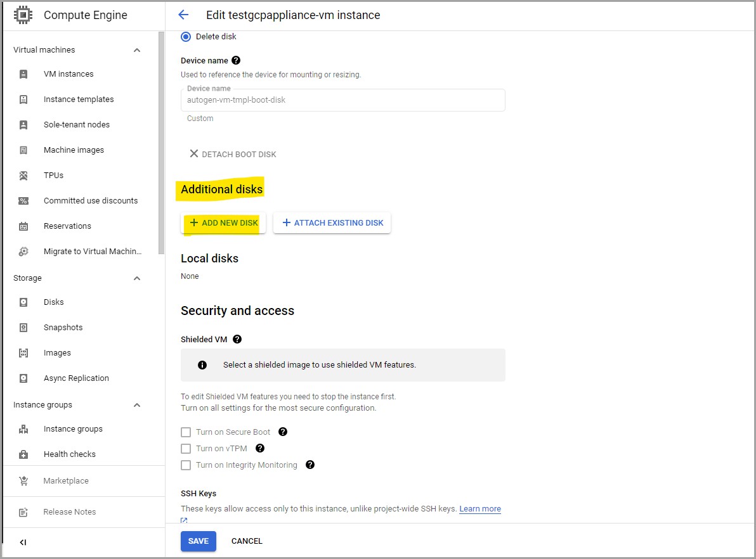Click DETACH BOOT DISK

233,154
